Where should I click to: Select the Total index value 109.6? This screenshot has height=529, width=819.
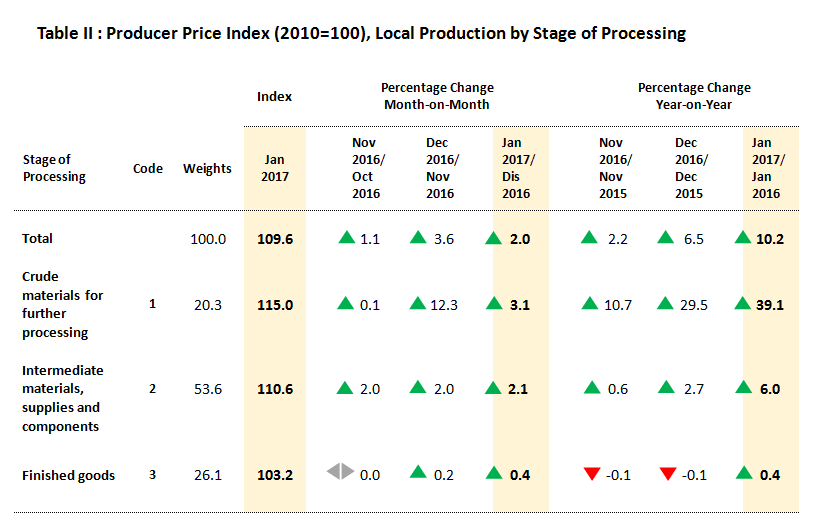pos(274,239)
